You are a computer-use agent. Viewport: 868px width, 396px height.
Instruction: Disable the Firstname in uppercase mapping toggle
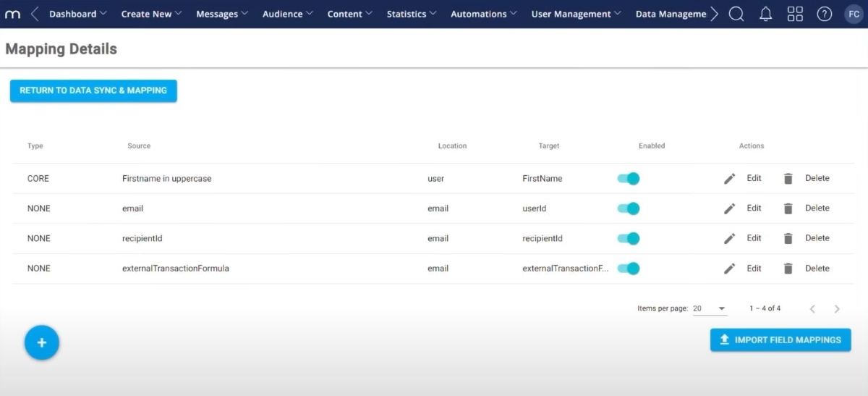tap(629, 178)
